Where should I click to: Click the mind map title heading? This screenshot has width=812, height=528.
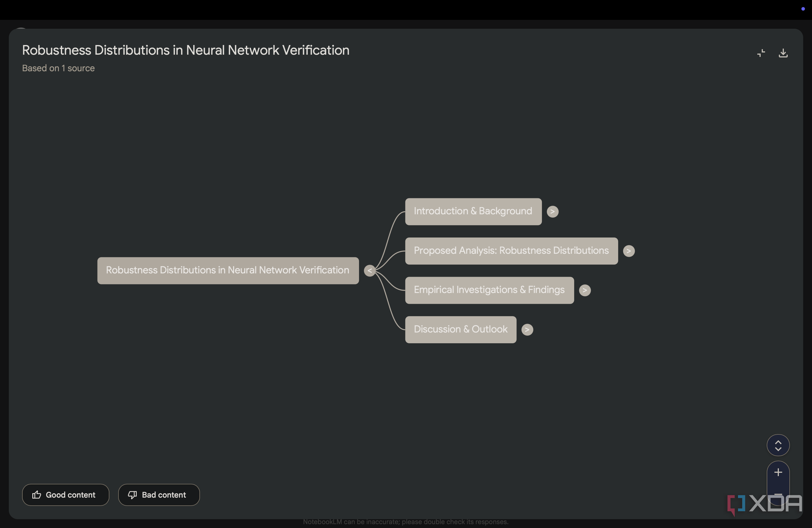186,50
